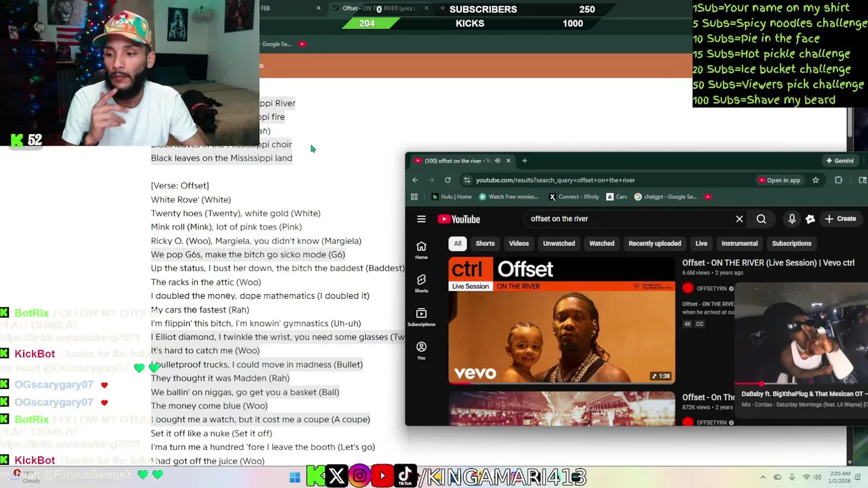The height and width of the screenshot is (488, 868).
Task: Click the YouTube logo
Action: pos(459,219)
